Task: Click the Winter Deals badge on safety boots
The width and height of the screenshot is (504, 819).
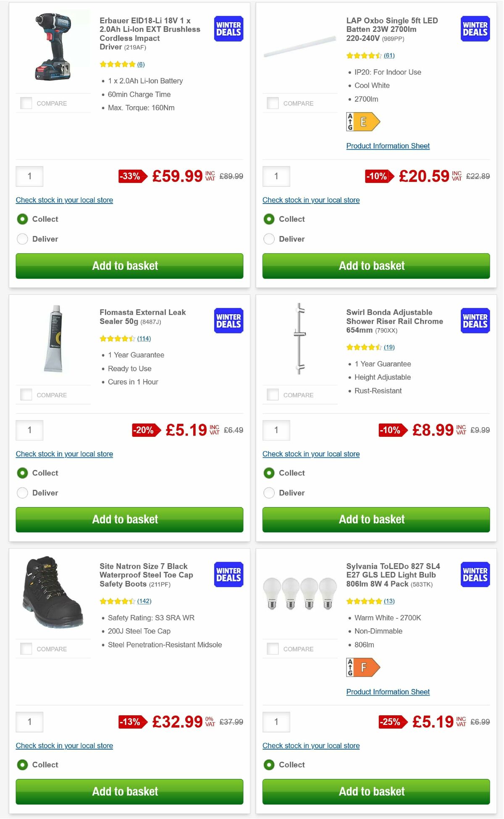Action: pos(228,574)
